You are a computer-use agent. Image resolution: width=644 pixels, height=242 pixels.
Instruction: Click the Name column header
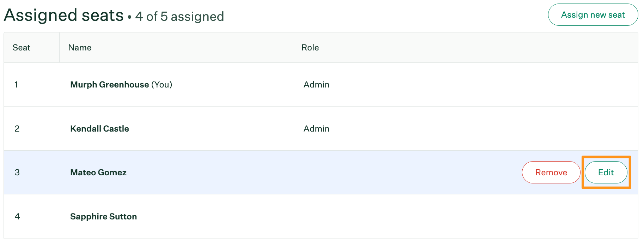point(80,48)
